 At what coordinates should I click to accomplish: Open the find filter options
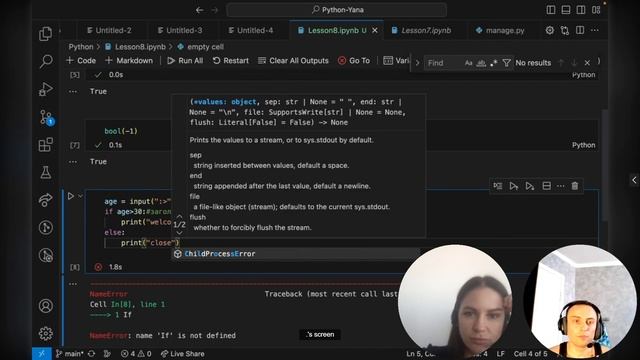coord(507,63)
